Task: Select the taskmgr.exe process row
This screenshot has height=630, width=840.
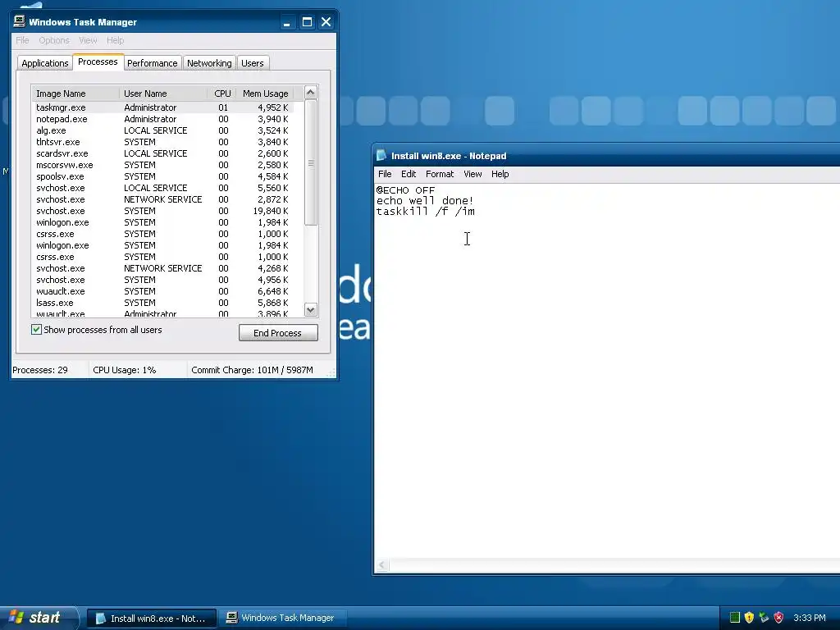Action: (x=163, y=107)
